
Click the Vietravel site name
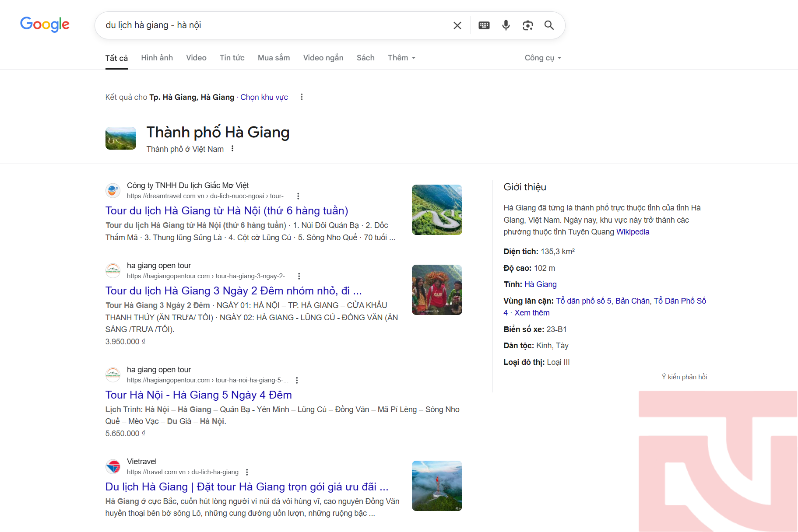pyautogui.click(x=142, y=462)
